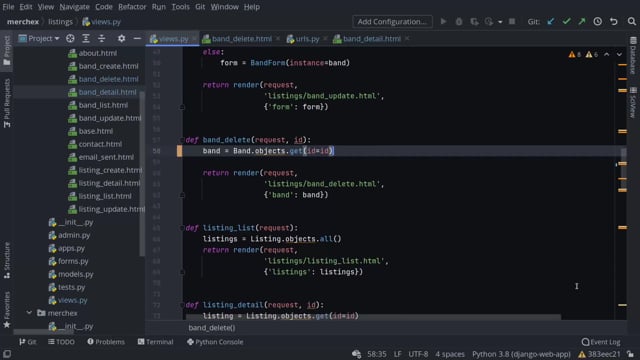Click the Rollback undo arrow icon
Screen dimensions: 640x360
613,22
